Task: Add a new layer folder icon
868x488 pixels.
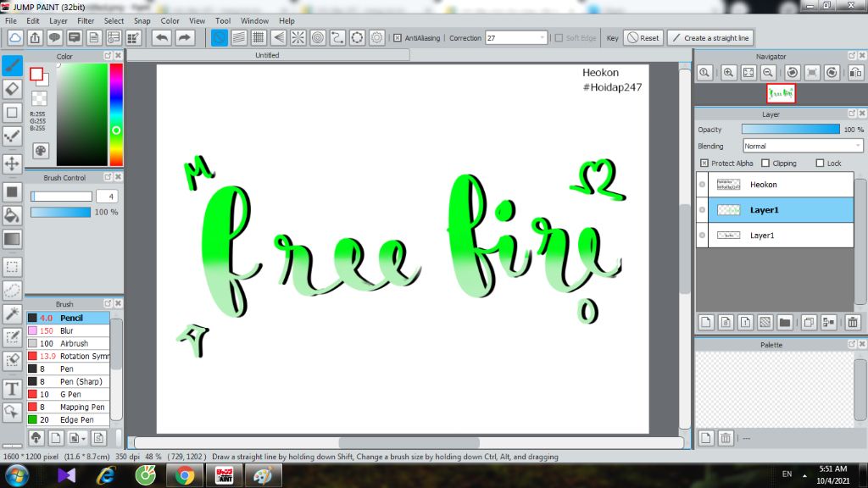Action: 784,322
